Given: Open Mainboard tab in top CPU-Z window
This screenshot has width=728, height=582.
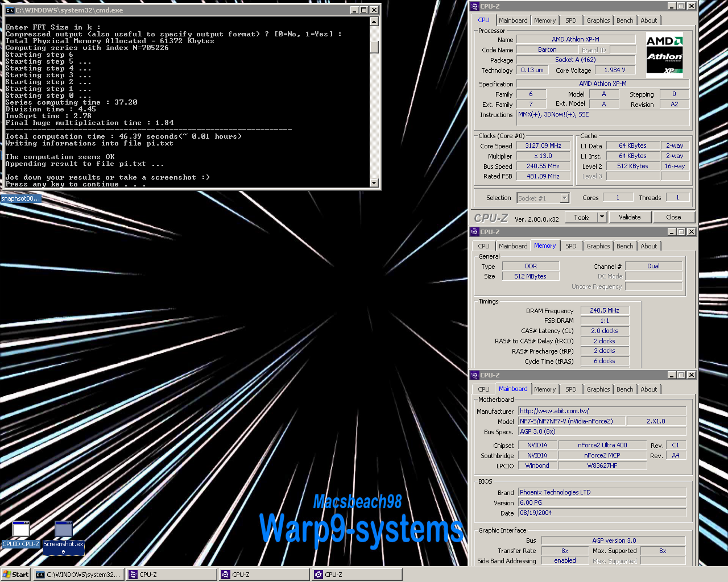Looking at the screenshot, I should click(513, 20).
